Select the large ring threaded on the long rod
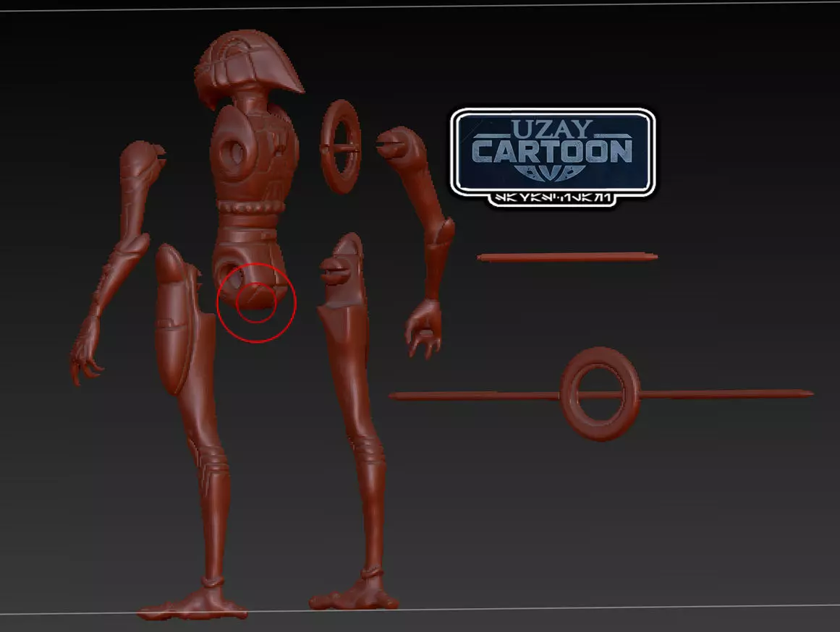 coord(600,393)
